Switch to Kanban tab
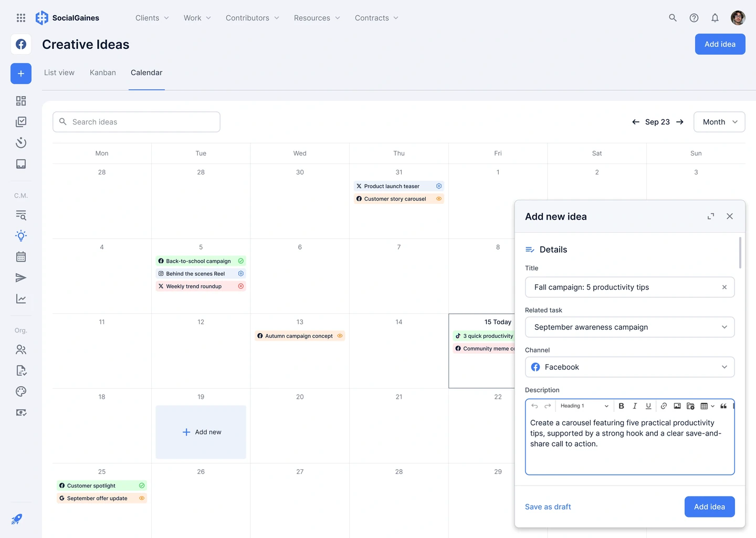Viewport: 756px width, 538px height. click(x=103, y=73)
